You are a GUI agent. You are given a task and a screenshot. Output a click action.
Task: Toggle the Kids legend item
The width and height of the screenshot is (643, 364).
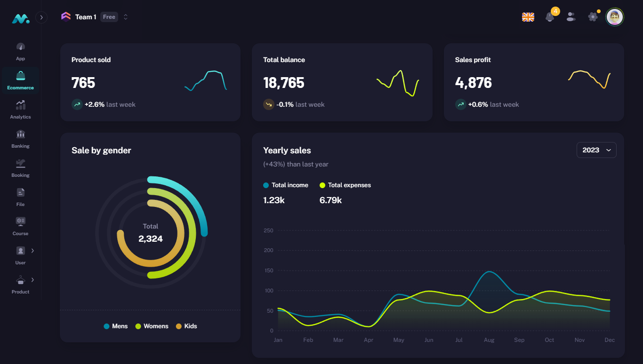pos(186,326)
